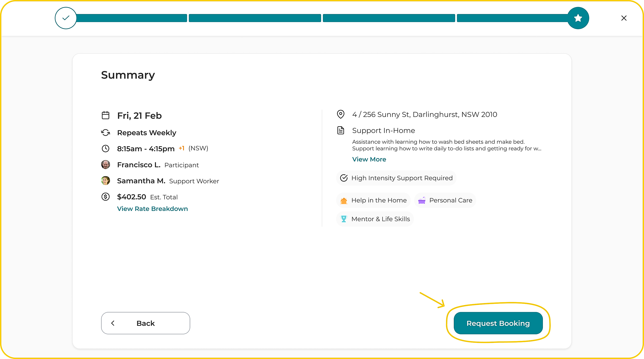Expand the description with View More
The height and width of the screenshot is (359, 644).
(x=369, y=159)
